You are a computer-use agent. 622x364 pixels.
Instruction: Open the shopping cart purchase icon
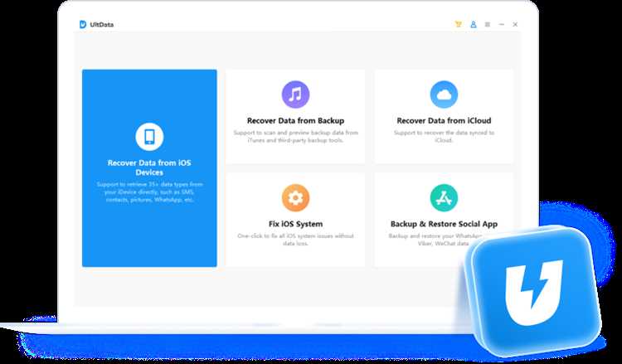[x=458, y=24]
